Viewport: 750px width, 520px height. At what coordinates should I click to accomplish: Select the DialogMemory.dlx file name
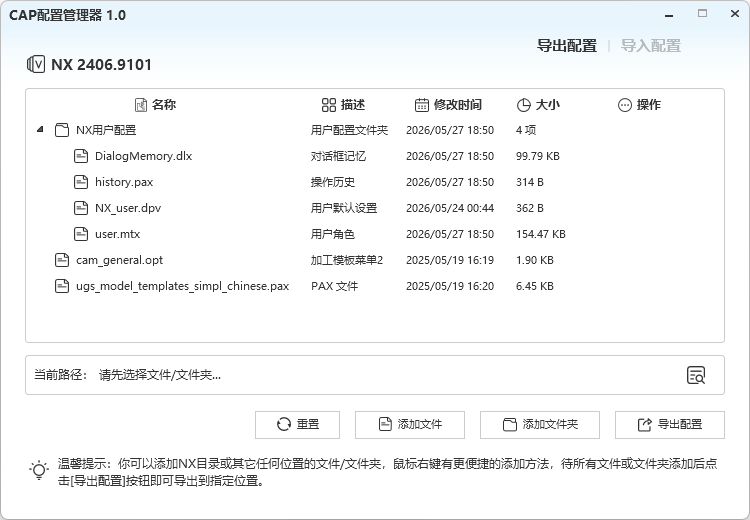click(x=143, y=156)
